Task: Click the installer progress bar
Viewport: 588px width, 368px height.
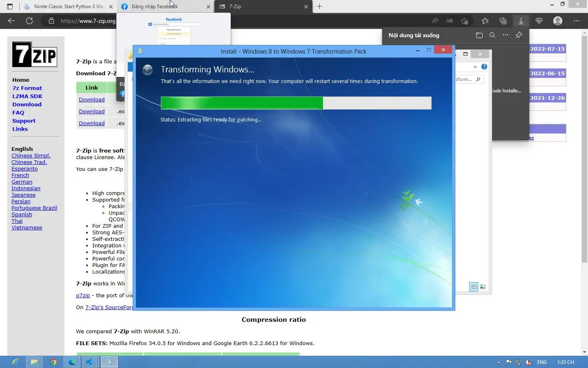Action: point(296,103)
